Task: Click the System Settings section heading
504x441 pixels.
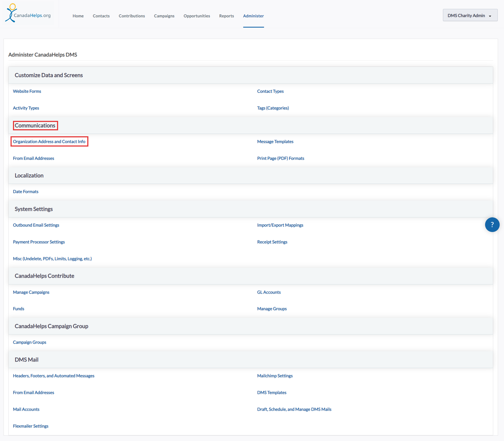Action: [x=34, y=209]
